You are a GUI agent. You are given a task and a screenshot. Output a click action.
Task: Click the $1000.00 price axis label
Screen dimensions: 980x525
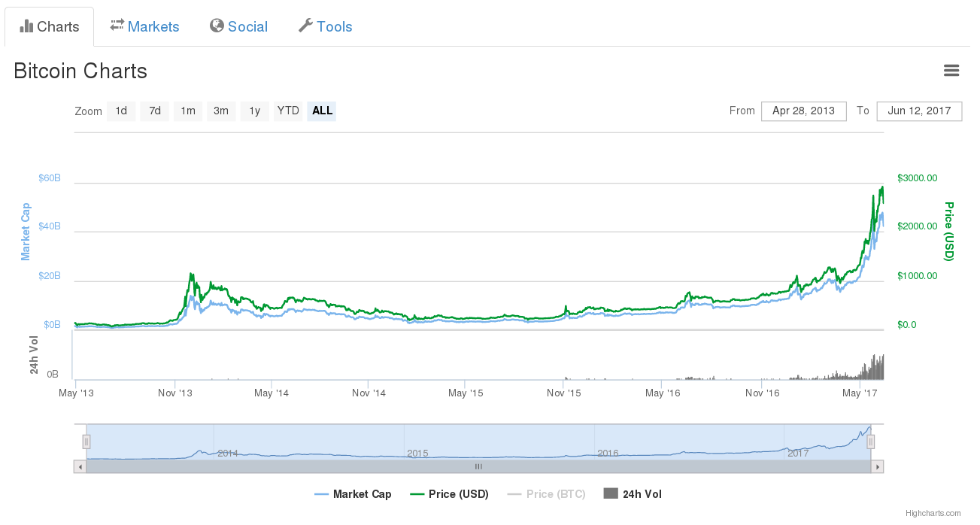(918, 276)
